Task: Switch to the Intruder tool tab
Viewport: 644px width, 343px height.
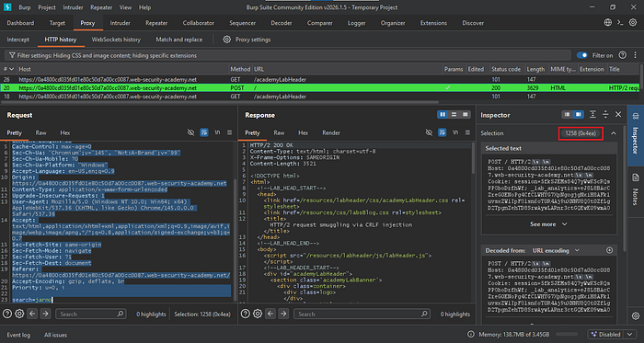Action: click(x=120, y=23)
